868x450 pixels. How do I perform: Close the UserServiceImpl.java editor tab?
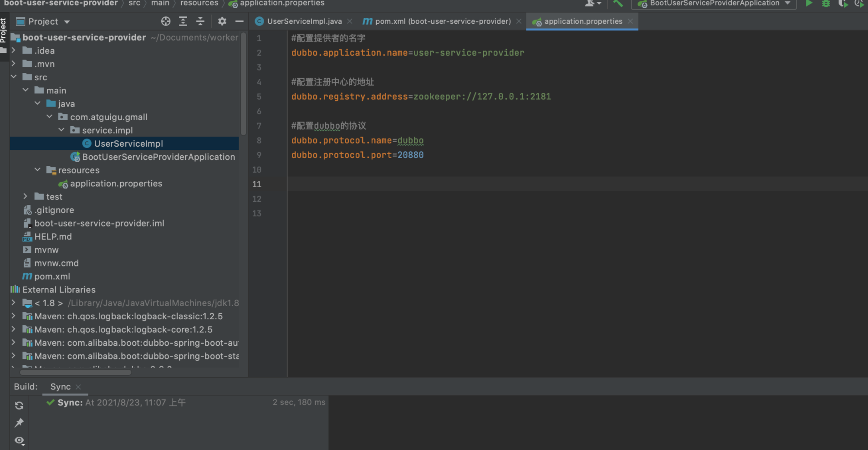(350, 21)
